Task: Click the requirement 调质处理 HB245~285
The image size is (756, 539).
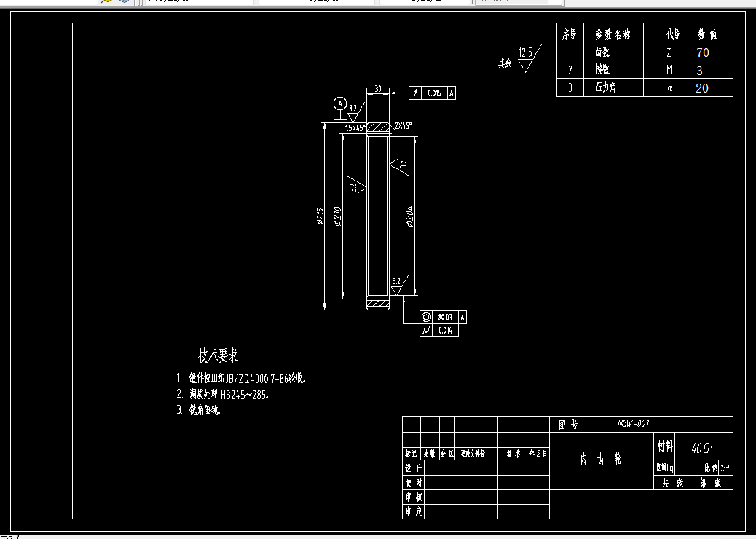Action: tap(229, 394)
